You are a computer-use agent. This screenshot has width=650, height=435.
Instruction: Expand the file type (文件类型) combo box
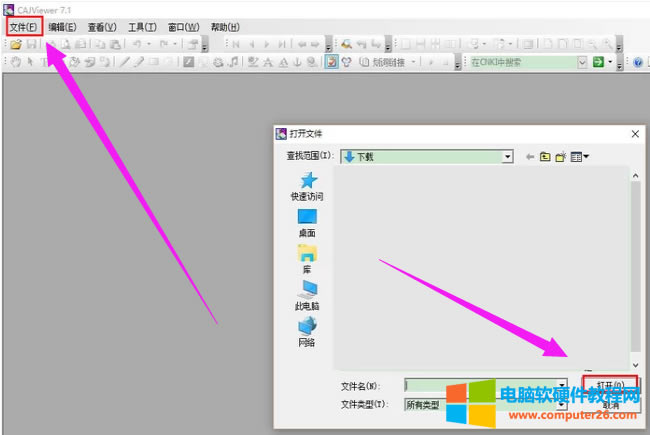tap(562, 405)
